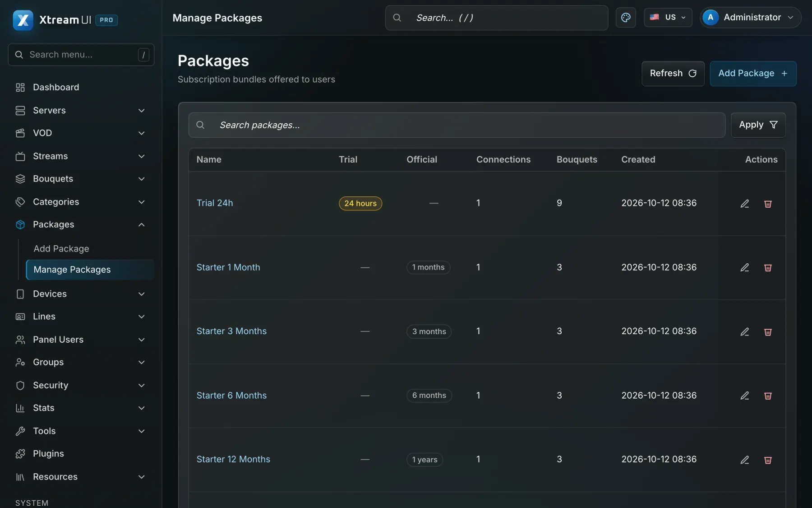Screen dimensions: 812x508
Task: Edit the Starter 1 Month package
Action: [745, 268]
